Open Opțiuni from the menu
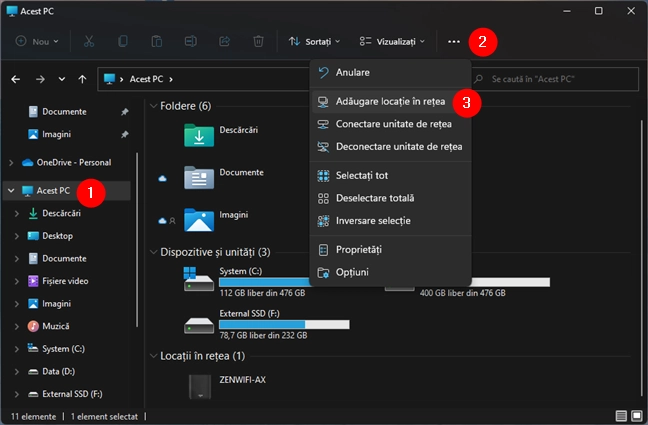Image resolution: width=648 pixels, height=425 pixels. [391, 272]
